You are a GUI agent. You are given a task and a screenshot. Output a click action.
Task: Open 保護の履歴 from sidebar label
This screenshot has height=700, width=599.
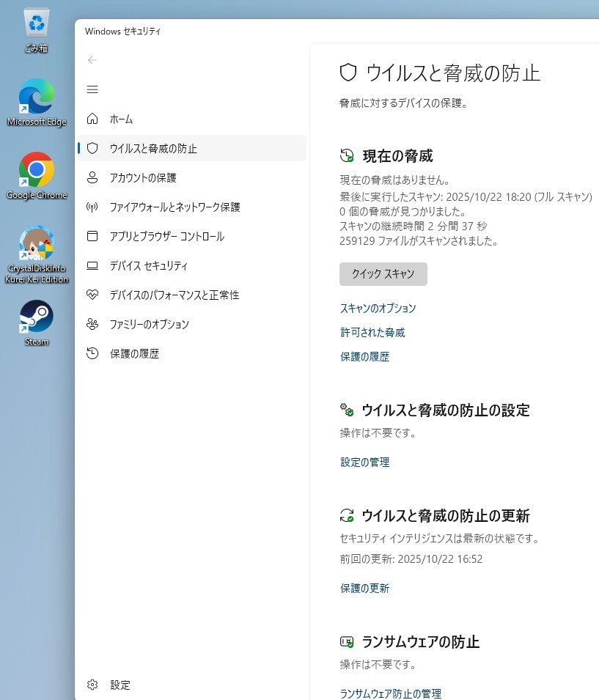pos(134,354)
